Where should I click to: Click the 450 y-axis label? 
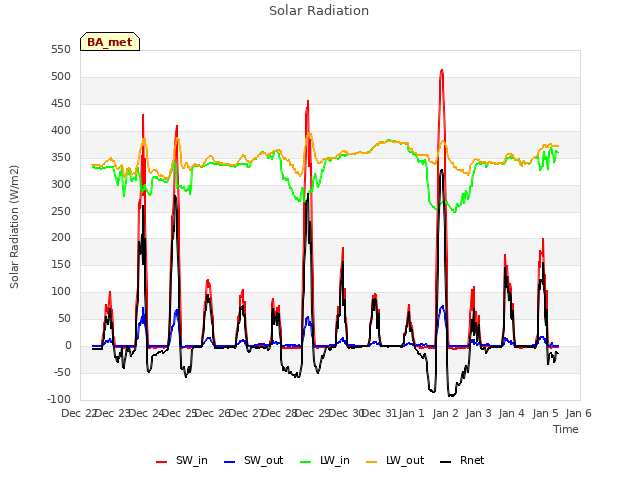point(61,104)
